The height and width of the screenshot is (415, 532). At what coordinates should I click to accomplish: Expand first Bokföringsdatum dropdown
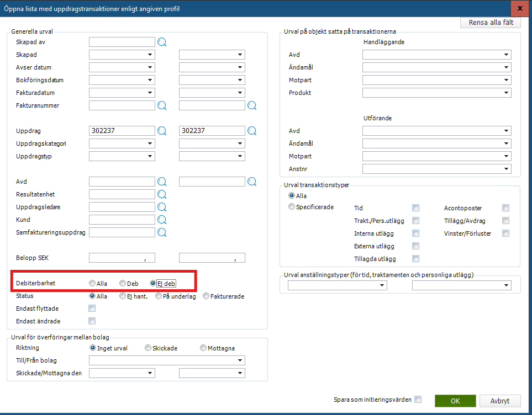tap(150, 80)
